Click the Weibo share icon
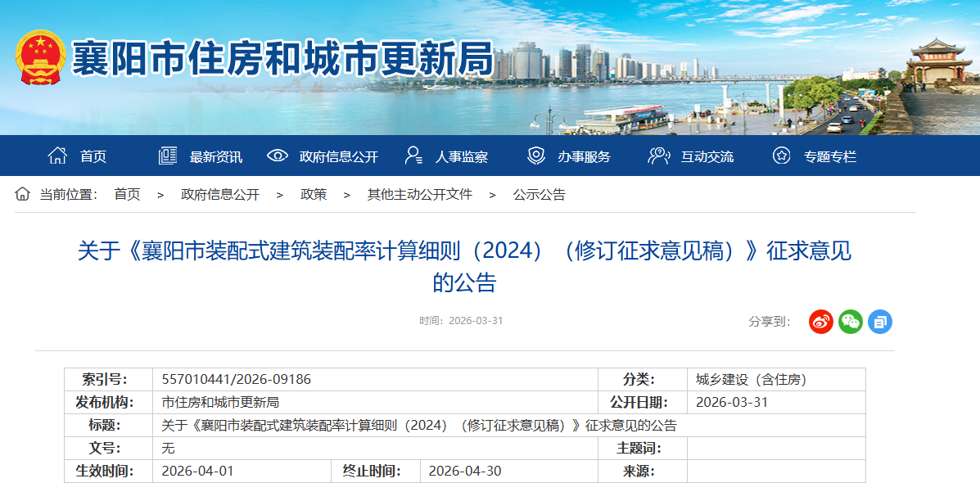The height and width of the screenshot is (501, 980). coord(820,322)
